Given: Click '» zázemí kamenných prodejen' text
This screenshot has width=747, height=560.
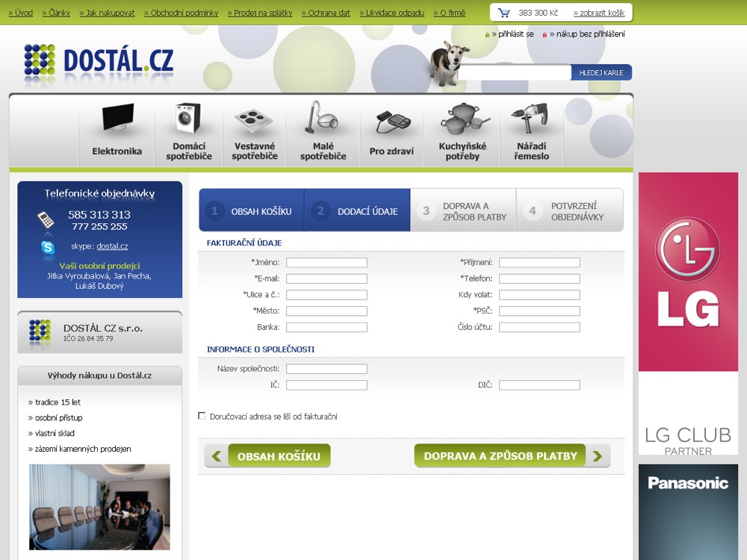Looking at the screenshot, I should point(80,449).
